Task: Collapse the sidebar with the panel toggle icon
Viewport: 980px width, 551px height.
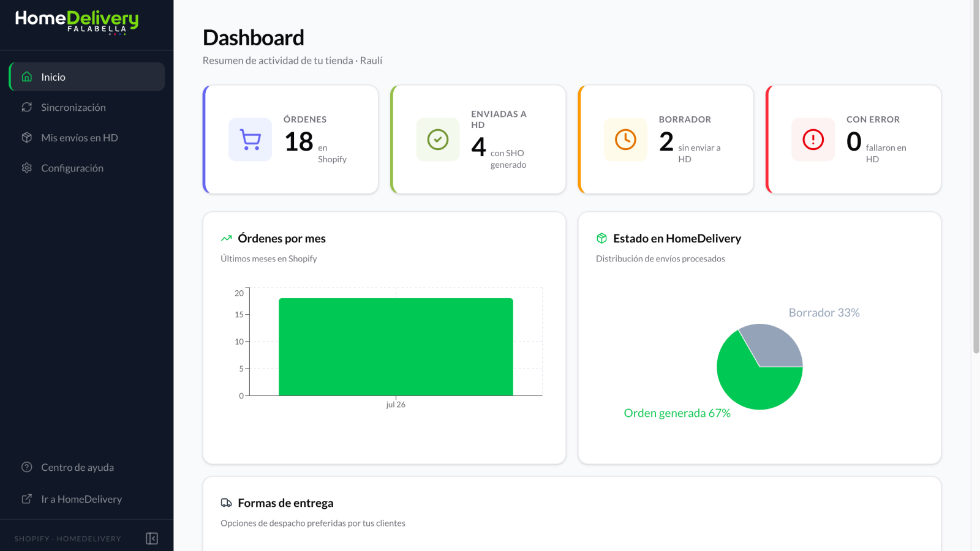Action: pyautogui.click(x=152, y=538)
